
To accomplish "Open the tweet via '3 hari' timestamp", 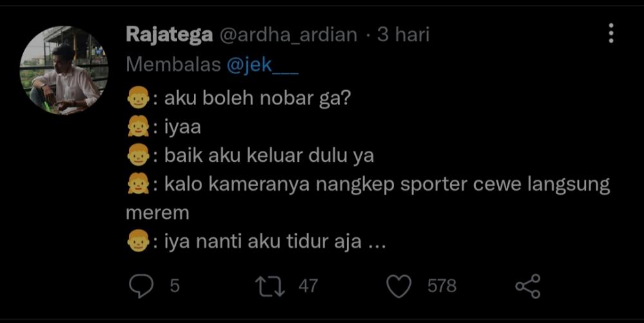I will click(403, 34).
